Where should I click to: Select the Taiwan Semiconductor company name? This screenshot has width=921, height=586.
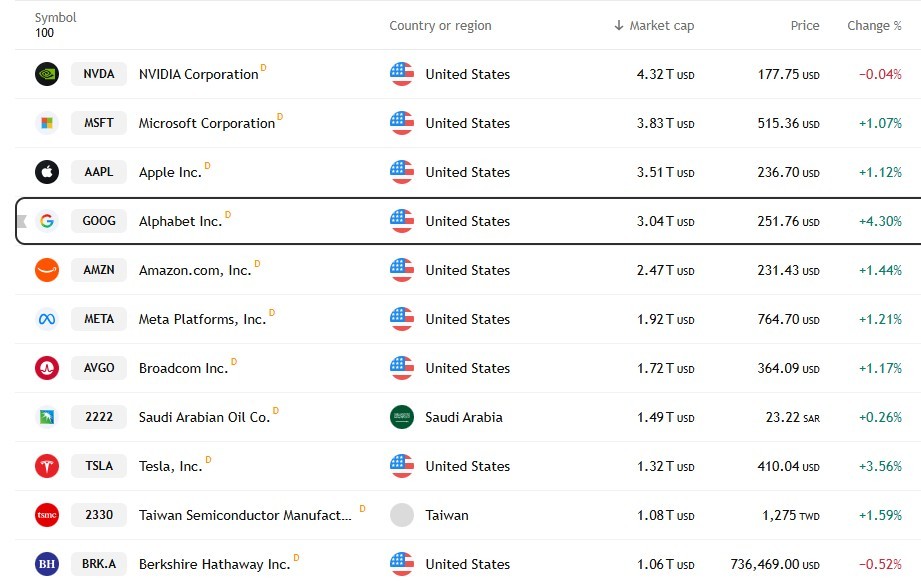pyautogui.click(x=245, y=515)
